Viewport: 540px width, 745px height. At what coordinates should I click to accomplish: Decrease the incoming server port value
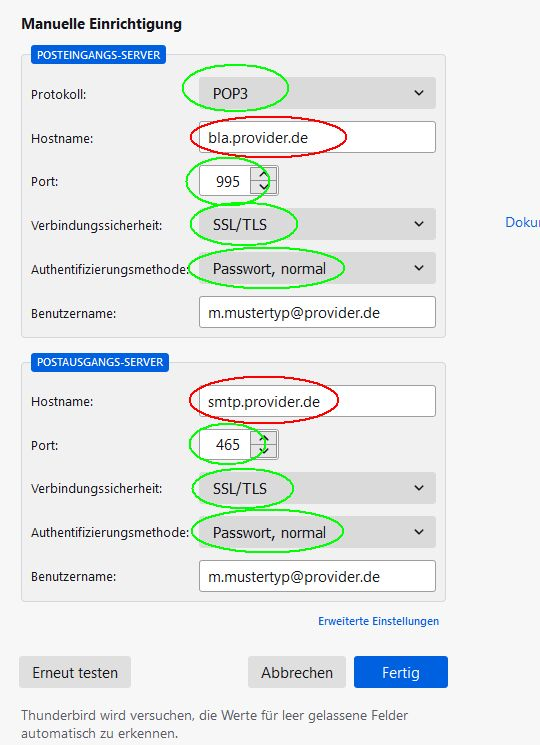[264, 188]
